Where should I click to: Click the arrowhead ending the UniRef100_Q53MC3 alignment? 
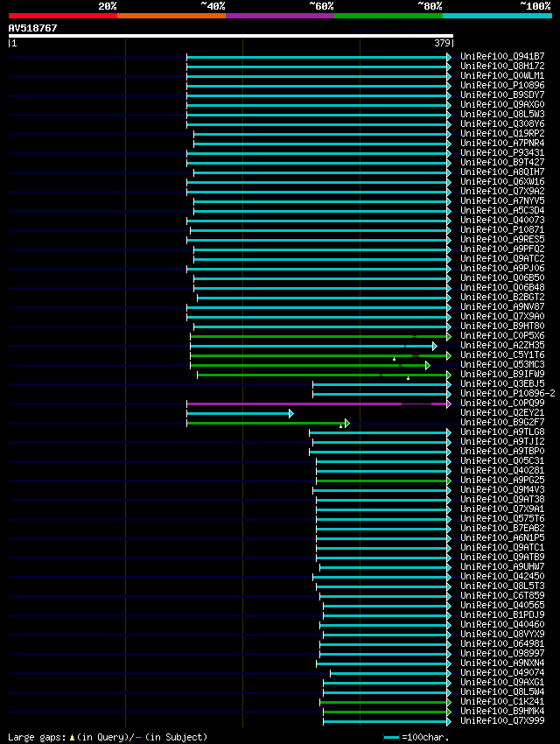point(428,365)
